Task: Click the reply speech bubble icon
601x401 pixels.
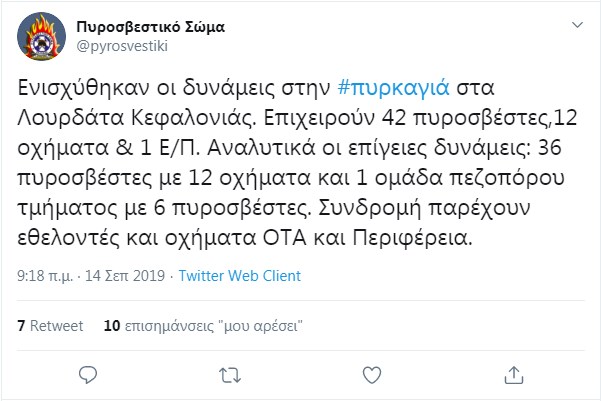Action: click(x=88, y=375)
